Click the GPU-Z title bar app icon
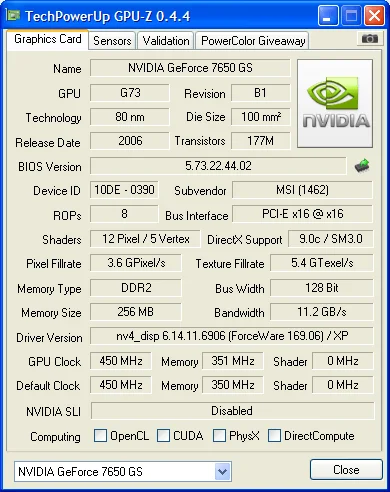The height and width of the screenshot is (492, 390). [14, 15]
